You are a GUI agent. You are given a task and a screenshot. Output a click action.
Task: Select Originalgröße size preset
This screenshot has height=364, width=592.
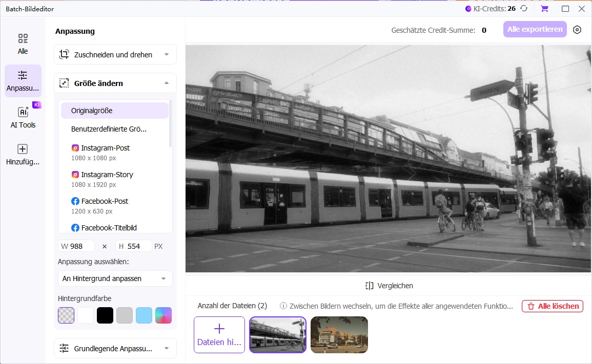point(115,111)
